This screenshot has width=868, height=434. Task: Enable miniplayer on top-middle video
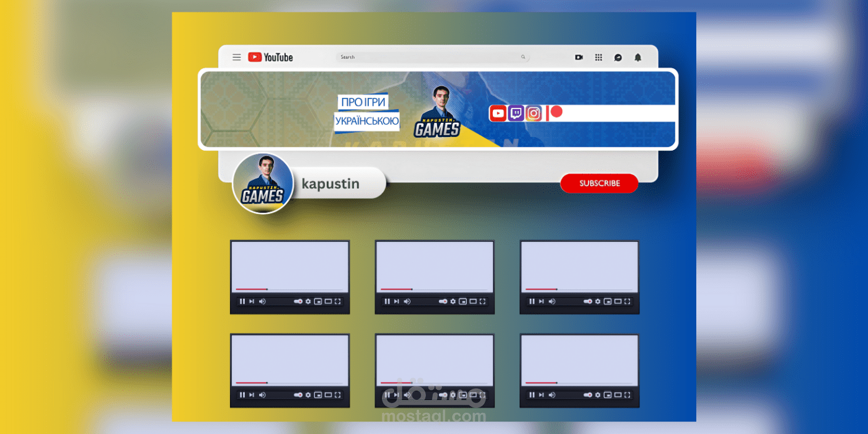(x=463, y=301)
